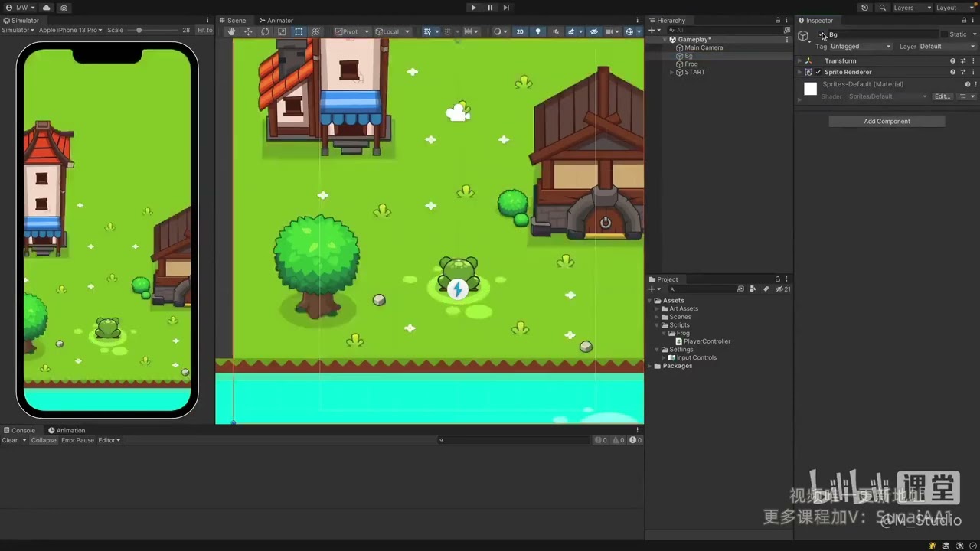Click the Hierarchy search field
980x551 pixels.
pyautogui.click(x=724, y=30)
